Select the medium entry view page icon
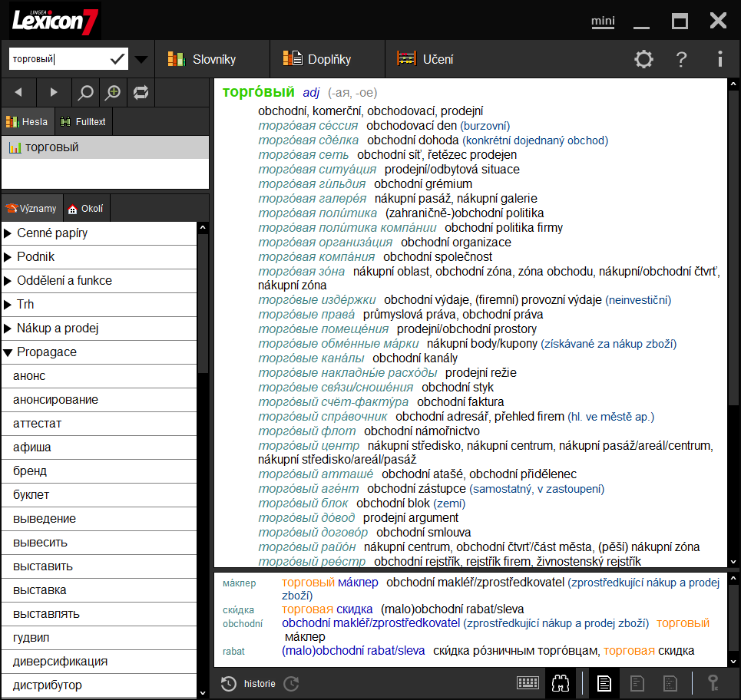The width and height of the screenshot is (741, 700). (637, 683)
